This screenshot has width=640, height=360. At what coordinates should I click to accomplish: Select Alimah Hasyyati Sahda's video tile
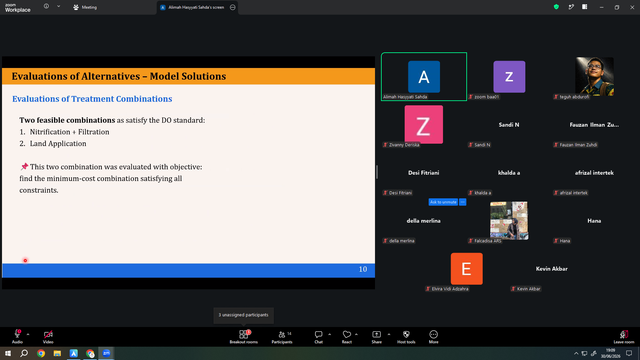pos(424,76)
